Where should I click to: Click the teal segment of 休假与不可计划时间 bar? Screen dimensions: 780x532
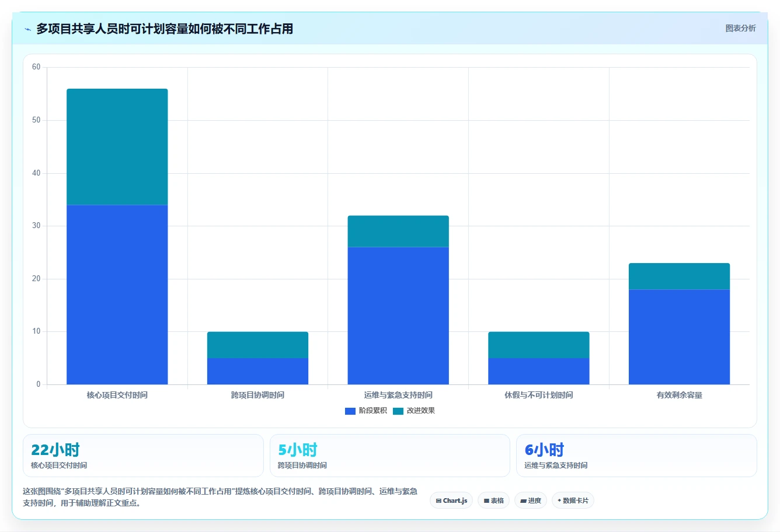point(539,345)
